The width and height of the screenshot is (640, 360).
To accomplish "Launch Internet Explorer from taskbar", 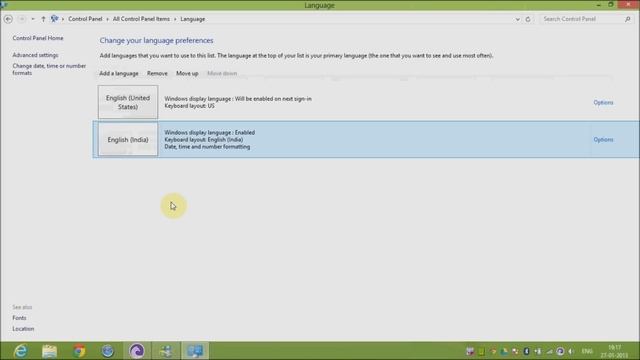I will [x=20, y=351].
